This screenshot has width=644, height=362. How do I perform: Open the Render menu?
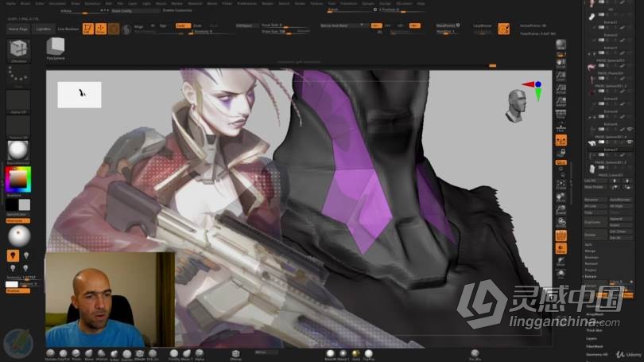click(x=267, y=3)
